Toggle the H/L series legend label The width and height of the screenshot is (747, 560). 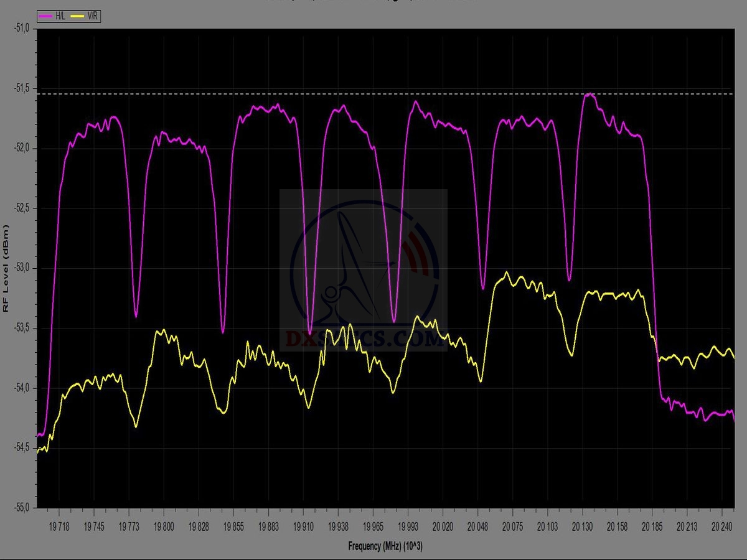point(60,17)
